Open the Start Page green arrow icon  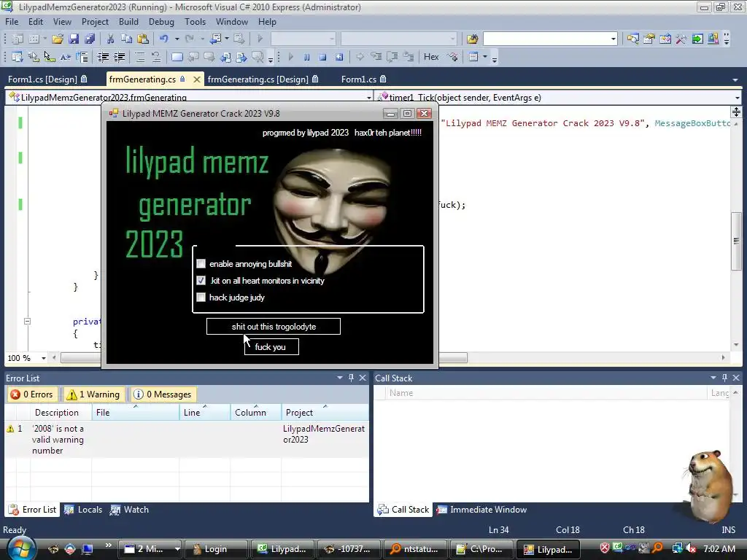697,39
